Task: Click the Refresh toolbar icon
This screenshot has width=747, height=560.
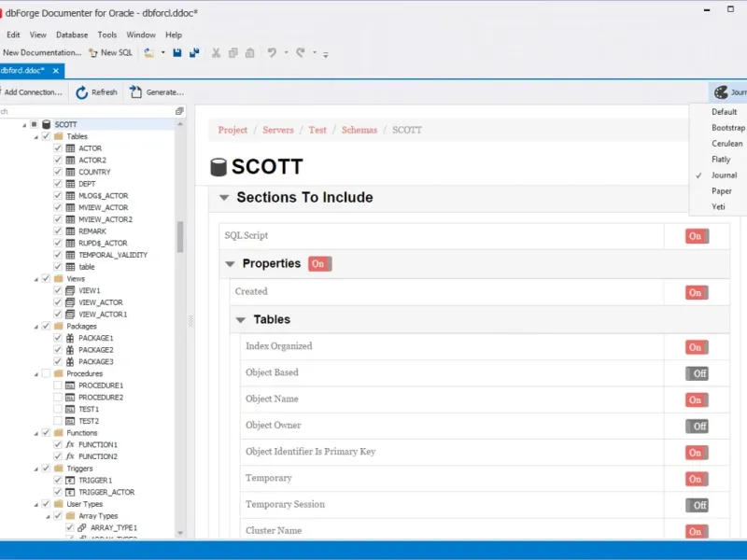Action: (x=82, y=92)
